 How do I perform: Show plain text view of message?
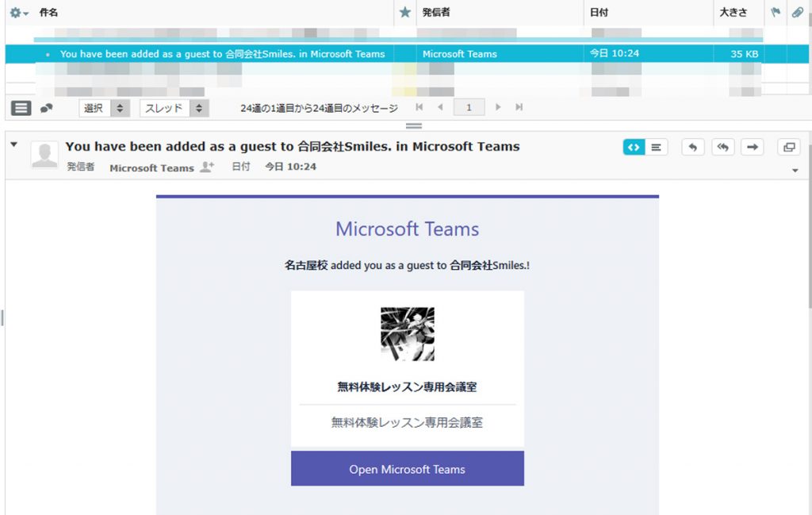(656, 147)
